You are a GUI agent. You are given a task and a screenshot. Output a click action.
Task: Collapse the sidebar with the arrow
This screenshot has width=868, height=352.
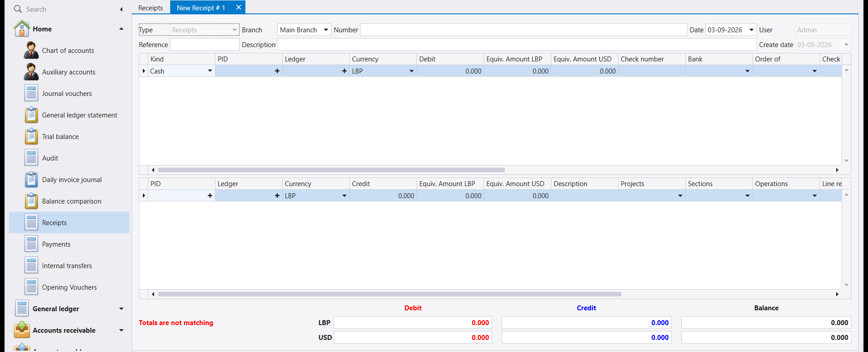pyautogui.click(x=121, y=9)
